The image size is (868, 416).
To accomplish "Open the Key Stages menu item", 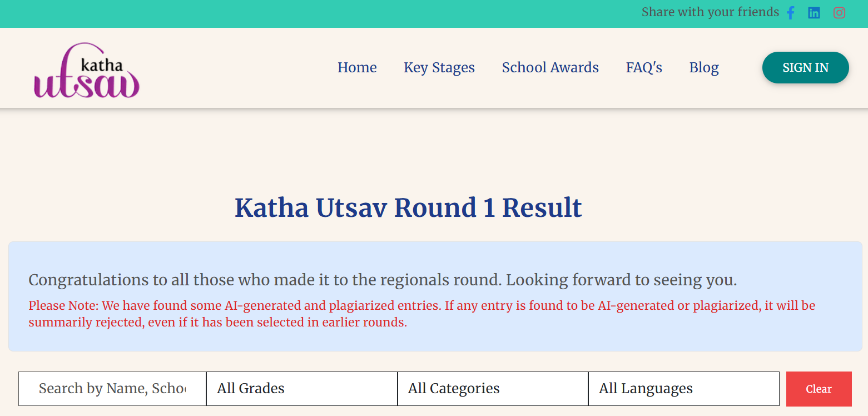I will [439, 68].
